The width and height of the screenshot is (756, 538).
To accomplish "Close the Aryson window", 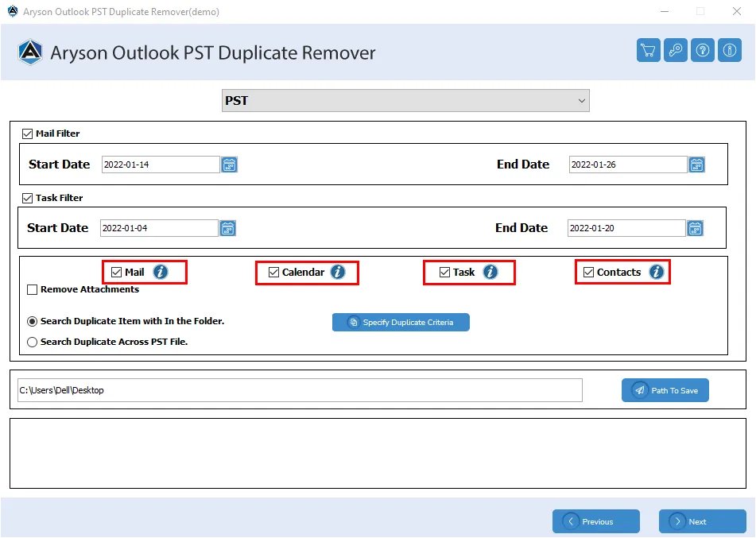I will tap(737, 12).
